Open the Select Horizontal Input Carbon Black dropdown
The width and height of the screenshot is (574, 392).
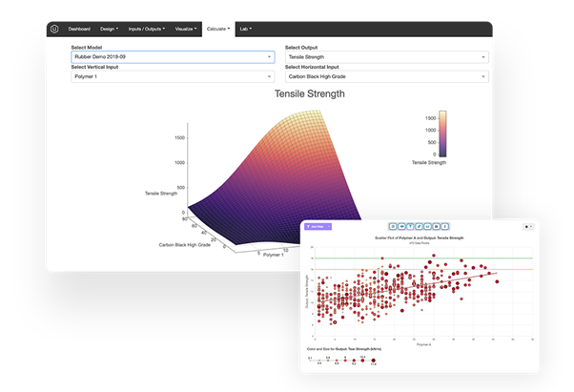(x=387, y=76)
